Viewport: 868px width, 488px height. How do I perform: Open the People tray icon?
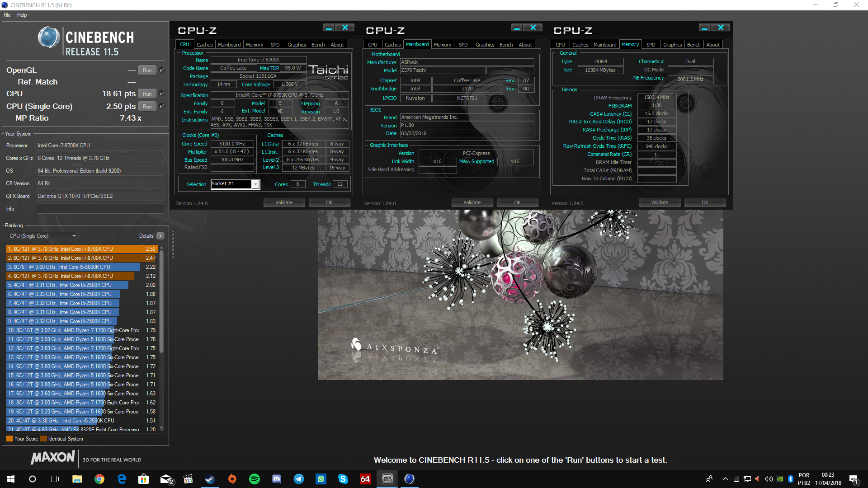[709, 479]
